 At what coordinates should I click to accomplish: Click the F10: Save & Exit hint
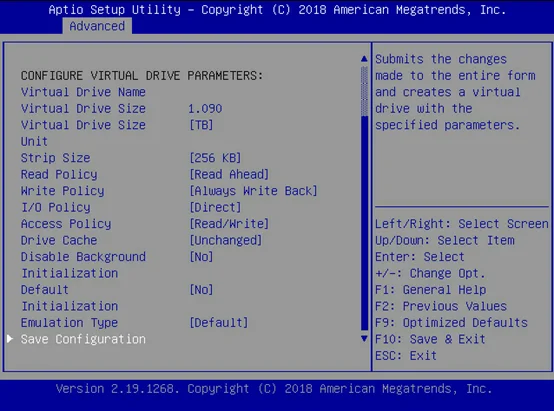tap(430, 339)
